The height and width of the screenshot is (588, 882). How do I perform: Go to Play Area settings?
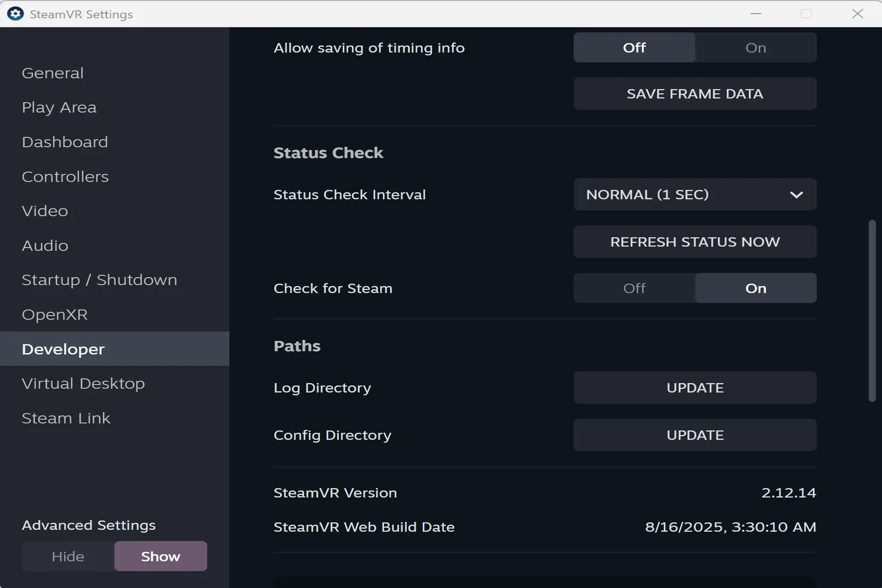click(x=115, y=107)
